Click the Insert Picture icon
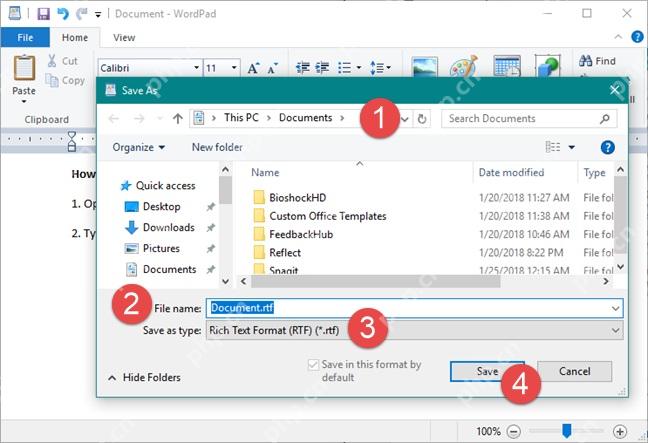The height and width of the screenshot is (443, 648). click(424, 66)
